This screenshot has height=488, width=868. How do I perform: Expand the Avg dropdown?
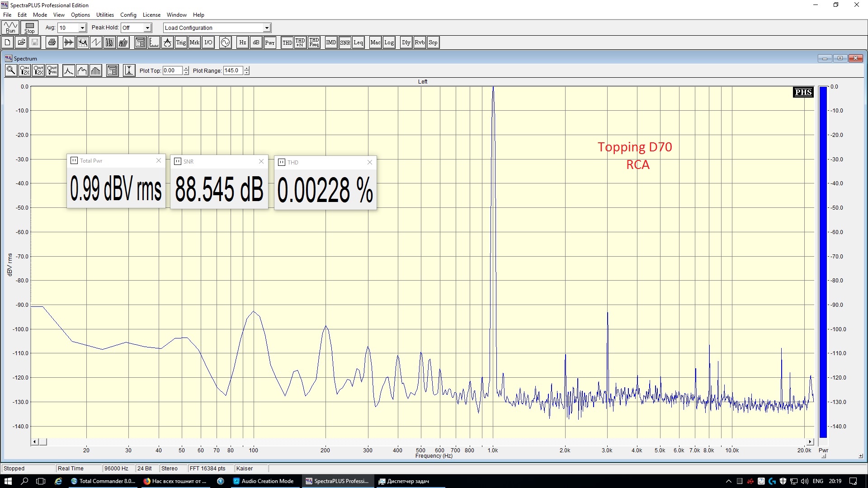[82, 28]
